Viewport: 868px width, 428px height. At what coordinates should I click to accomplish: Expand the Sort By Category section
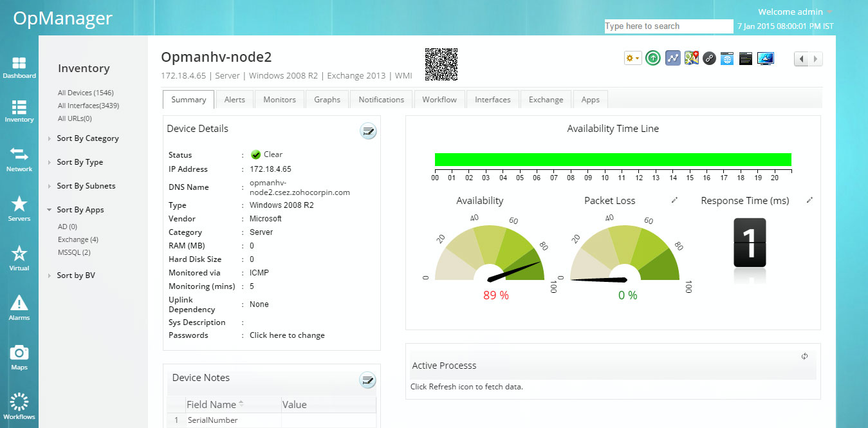(88, 138)
